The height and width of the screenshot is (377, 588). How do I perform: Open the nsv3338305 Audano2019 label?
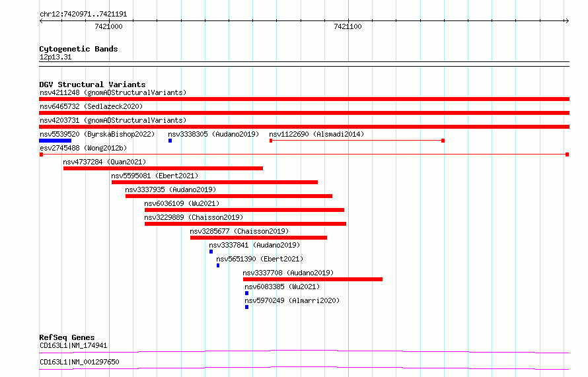(x=213, y=134)
